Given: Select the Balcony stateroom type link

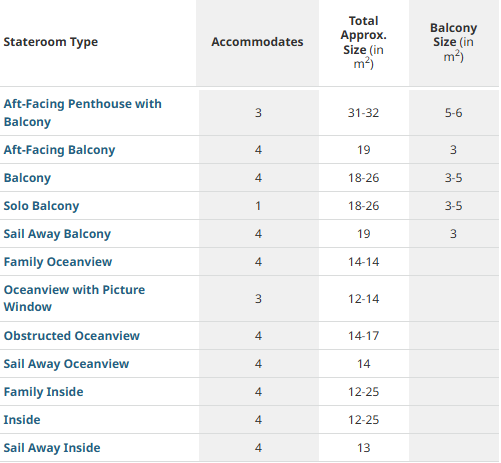Looking at the screenshot, I should pos(27,178).
